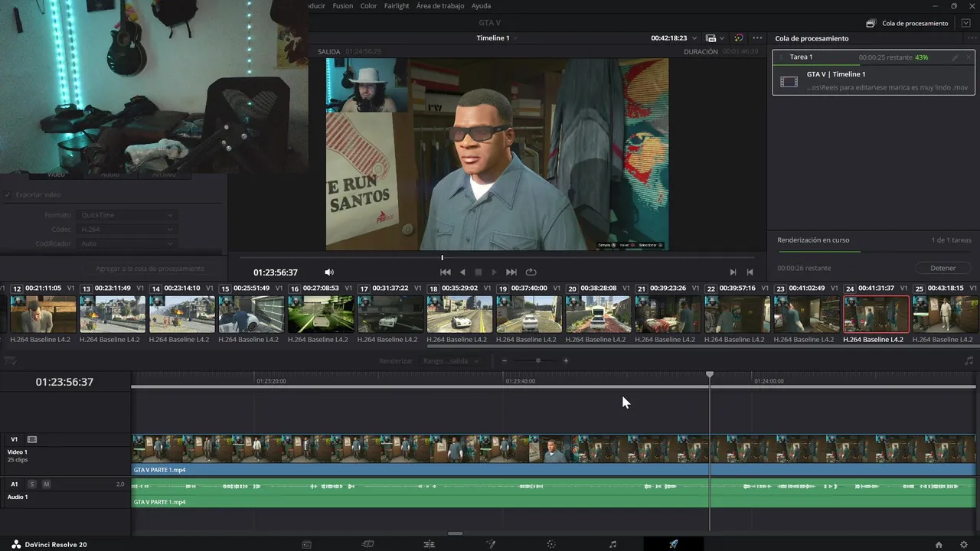The height and width of the screenshot is (551, 980).
Task: Open the Codificador Auto dropdown
Action: click(127, 243)
